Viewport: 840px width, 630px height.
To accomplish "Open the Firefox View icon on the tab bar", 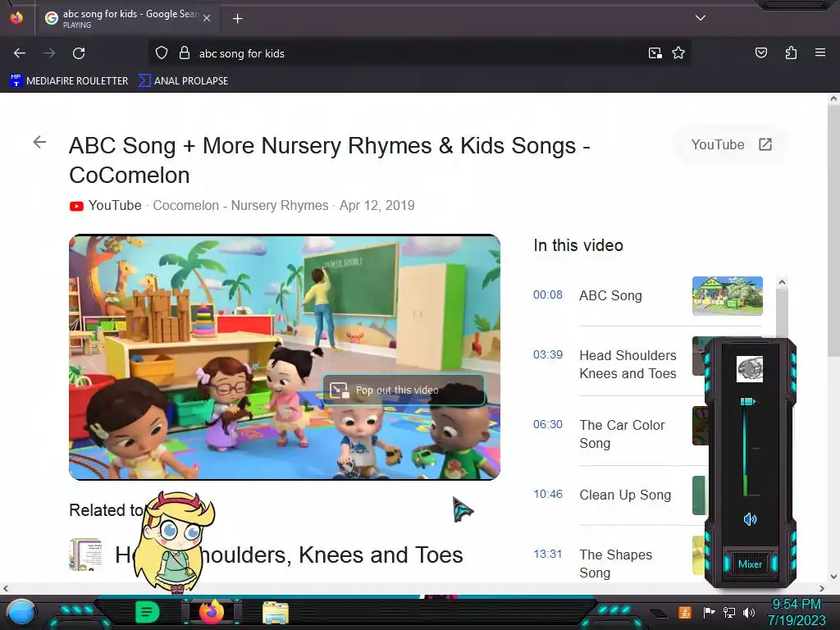I will click(16, 18).
